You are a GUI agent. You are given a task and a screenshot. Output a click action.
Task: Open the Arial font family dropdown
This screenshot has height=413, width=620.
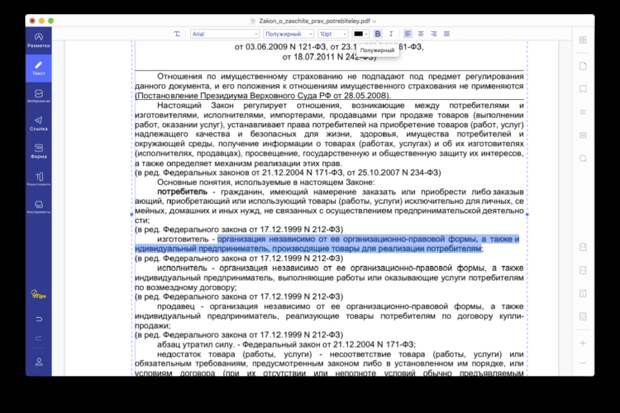[225, 34]
